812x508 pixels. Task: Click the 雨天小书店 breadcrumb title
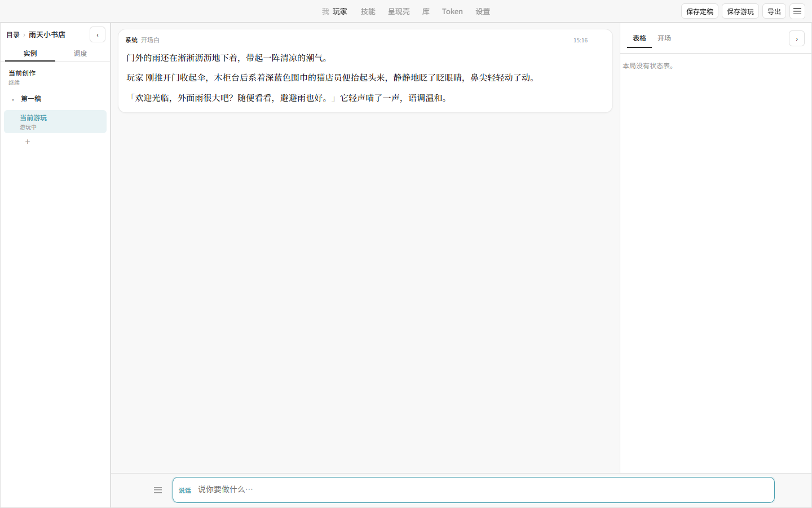point(47,35)
